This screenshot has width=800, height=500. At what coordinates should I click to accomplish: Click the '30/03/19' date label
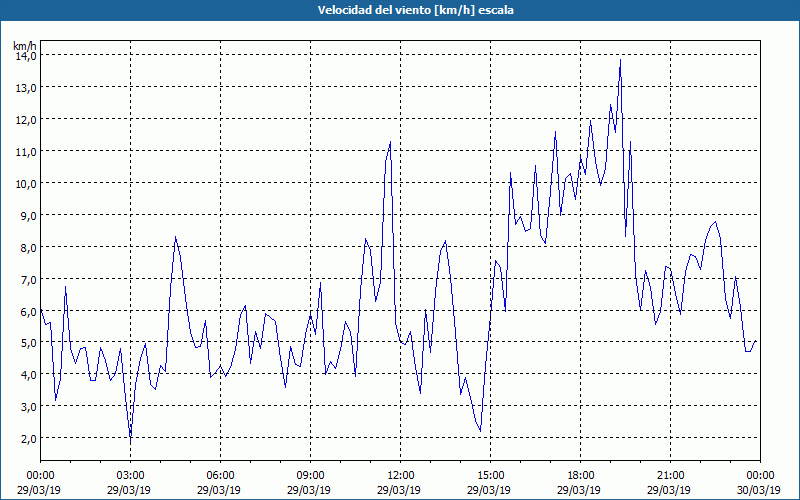coord(760,490)
